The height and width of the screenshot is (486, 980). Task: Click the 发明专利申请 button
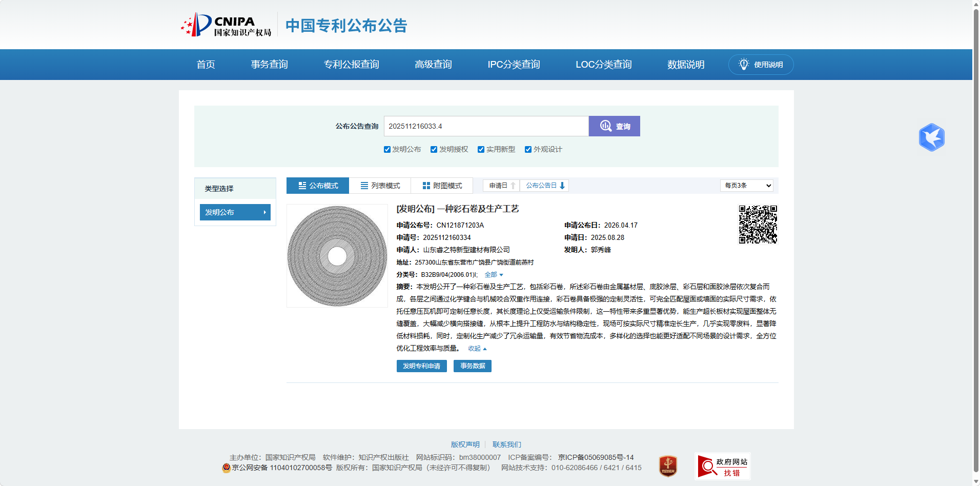pos(421,366)
